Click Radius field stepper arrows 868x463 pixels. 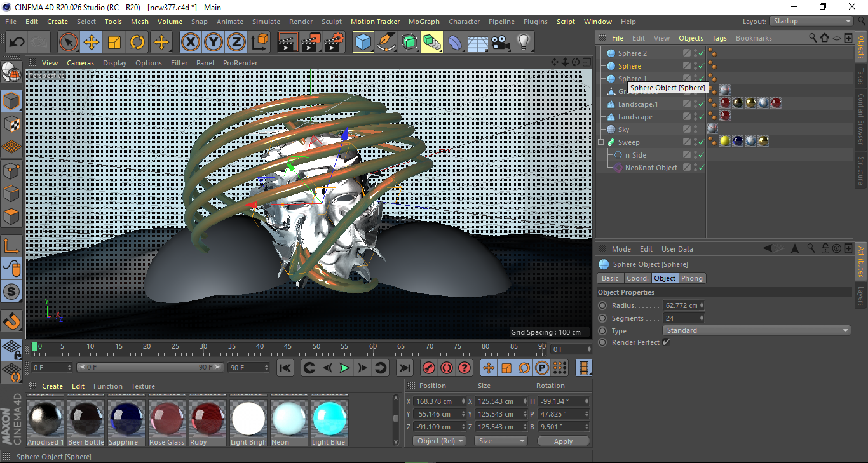(x=702, y=305)
